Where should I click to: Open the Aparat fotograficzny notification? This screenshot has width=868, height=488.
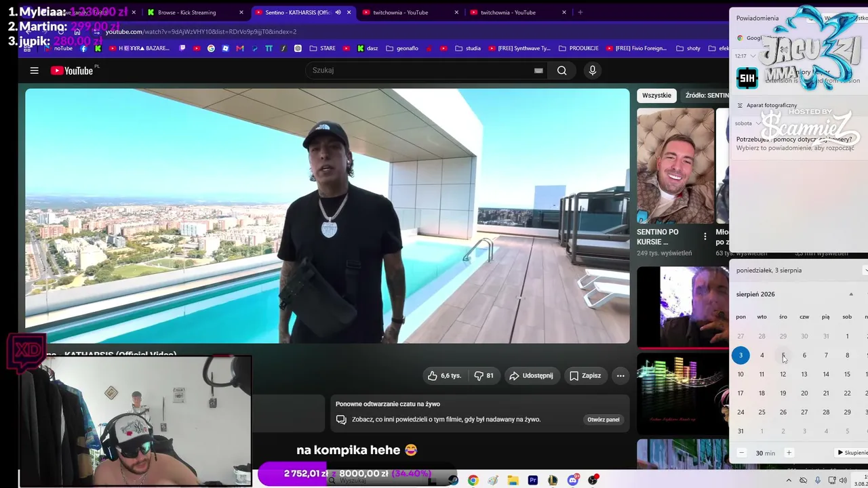[x=772, y=105]
